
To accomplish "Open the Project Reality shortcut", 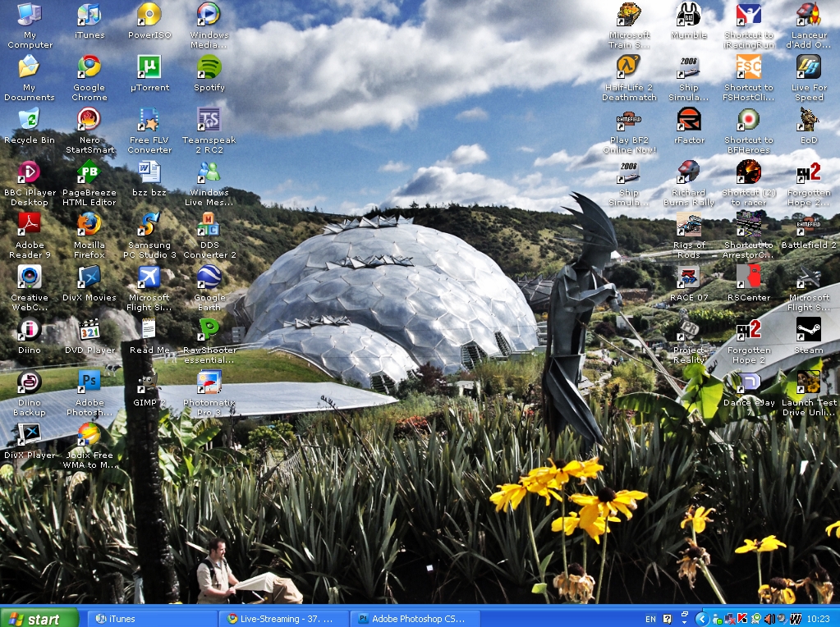I will [x=689, y=330].
